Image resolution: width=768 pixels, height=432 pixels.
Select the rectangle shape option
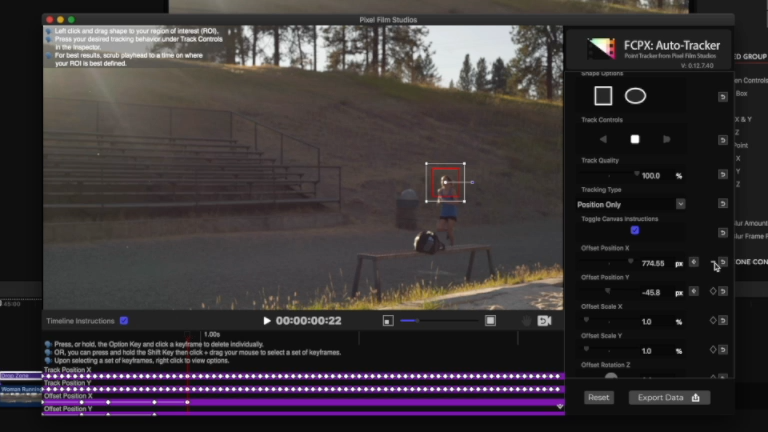(603, 96)
